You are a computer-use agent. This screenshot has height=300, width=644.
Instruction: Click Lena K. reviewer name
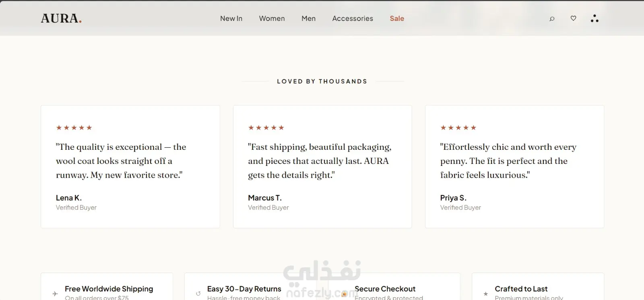point(69,198)
